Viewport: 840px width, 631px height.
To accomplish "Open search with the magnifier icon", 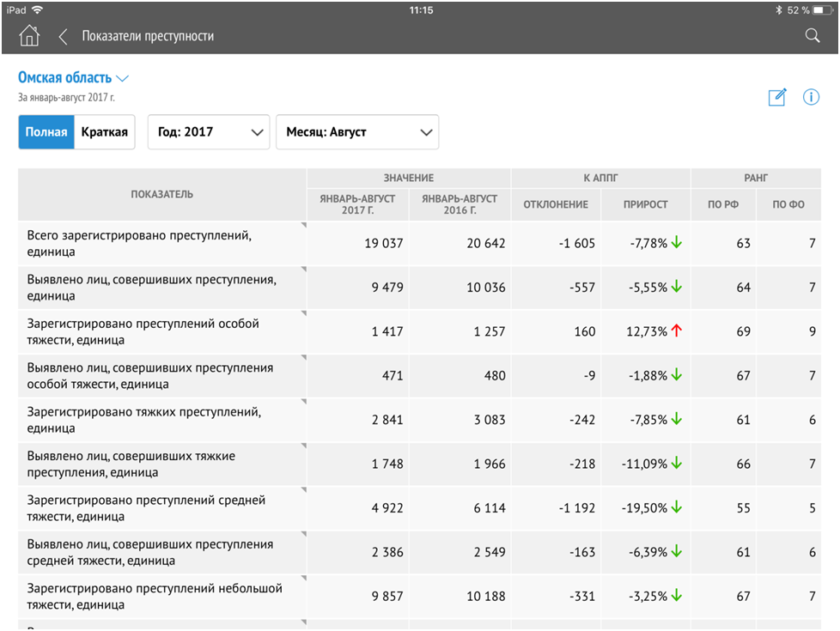I will pos(812,35).
